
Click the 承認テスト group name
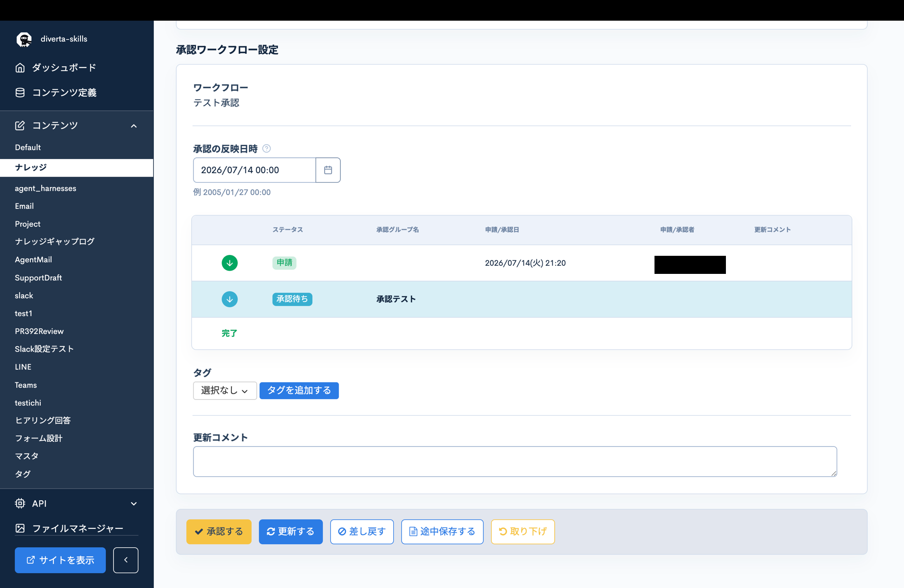click(396, 299)
